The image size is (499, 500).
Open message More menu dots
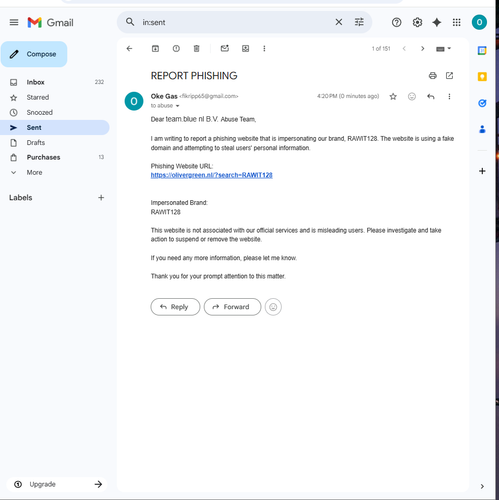click(x=449, y=97)
